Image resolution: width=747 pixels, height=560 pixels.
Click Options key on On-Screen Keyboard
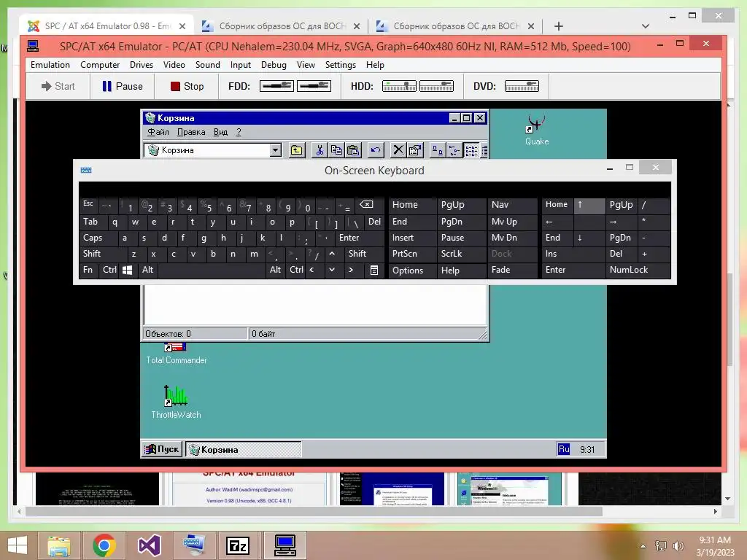click(x=413, y=270)
